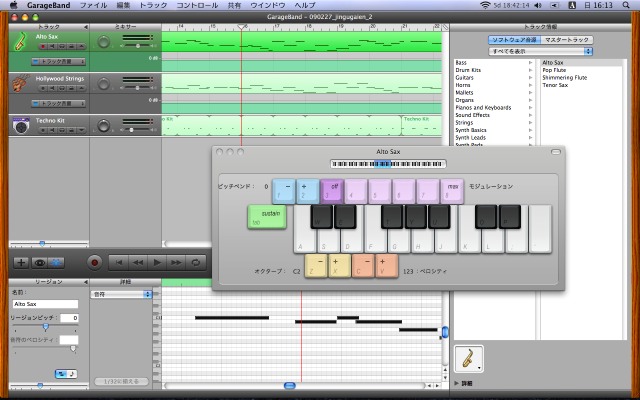The width and height of the screenshot is (640, 400).
Task: Open Hollywood Strings track volume automation dropdown
Action: (58, 104)
